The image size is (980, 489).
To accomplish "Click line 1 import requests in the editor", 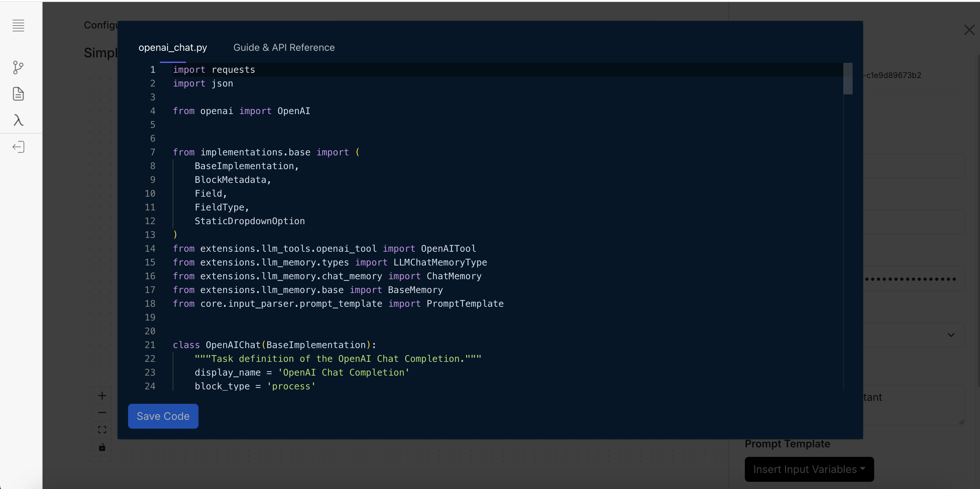I will point(214,69).
